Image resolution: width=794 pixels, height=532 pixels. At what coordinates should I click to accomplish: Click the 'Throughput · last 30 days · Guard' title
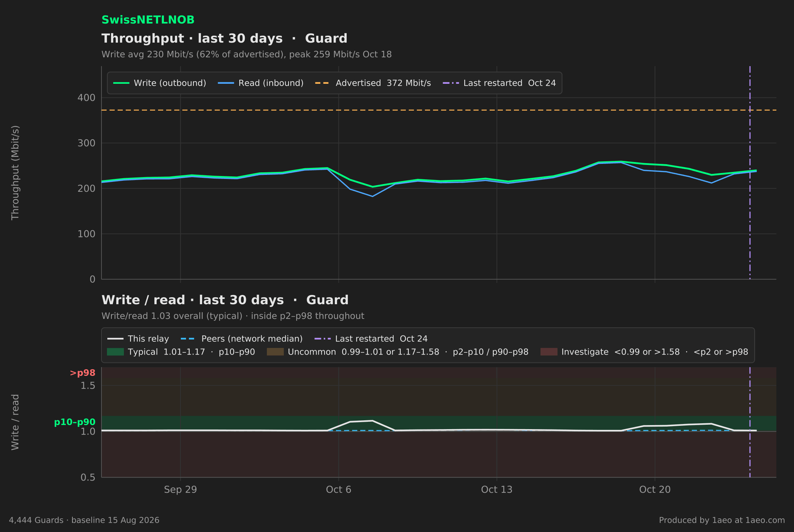click(x=224, y=39)
